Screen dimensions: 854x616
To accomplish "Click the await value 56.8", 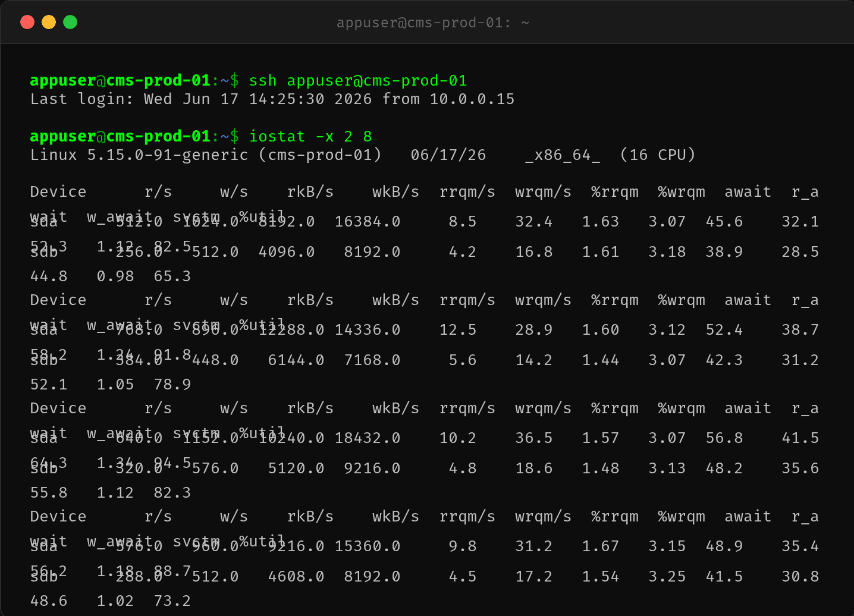I will click(724, 438).
